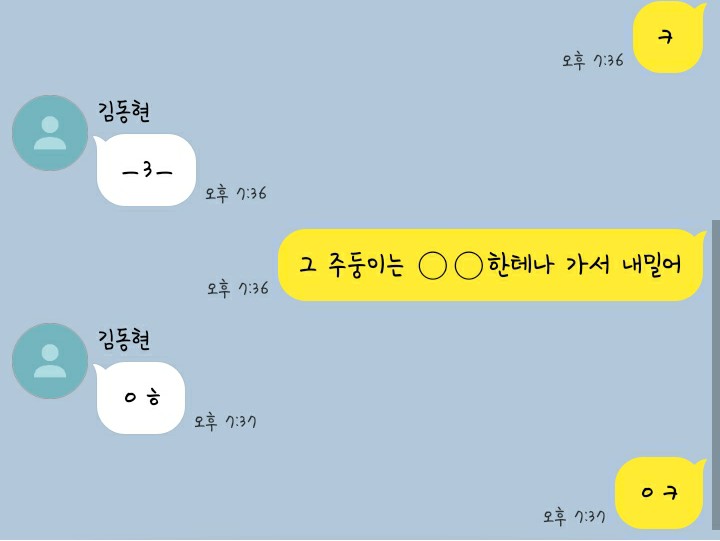Click the timestamp left of long yellow message
Screen dimensions: 720x541
pyautogui.click(x=238, y=288)
